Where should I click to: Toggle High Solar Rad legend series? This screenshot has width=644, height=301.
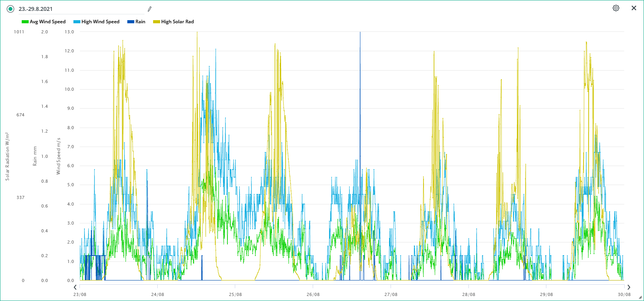click(x=177, y=22)
